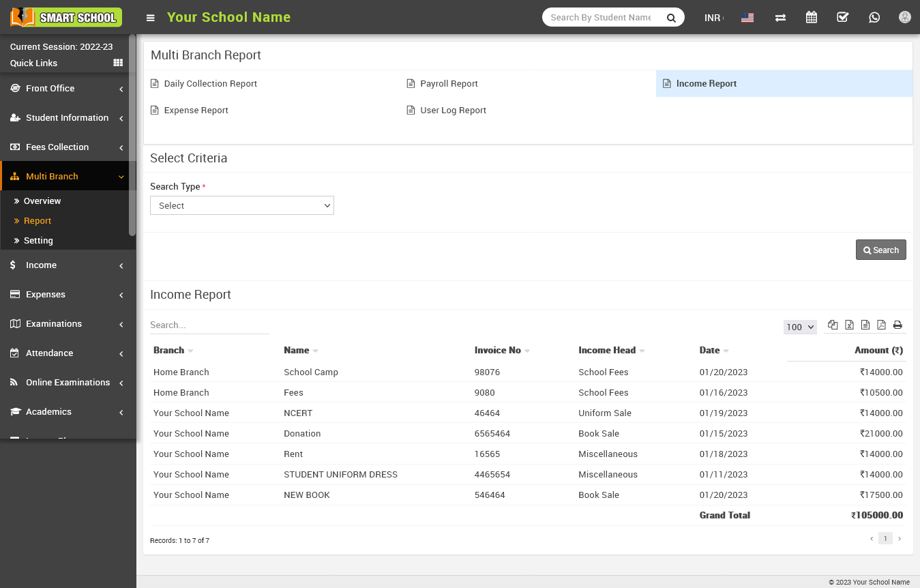Image resolution: width=920 pixels, height=588 pixels.
Task: Open the Overview submenu item
Action: [x=42, y=201]
